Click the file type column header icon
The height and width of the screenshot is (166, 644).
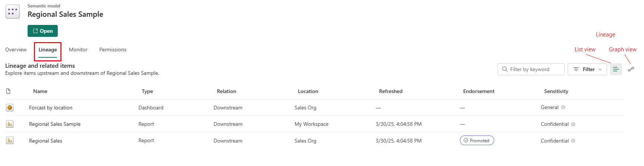8,91
